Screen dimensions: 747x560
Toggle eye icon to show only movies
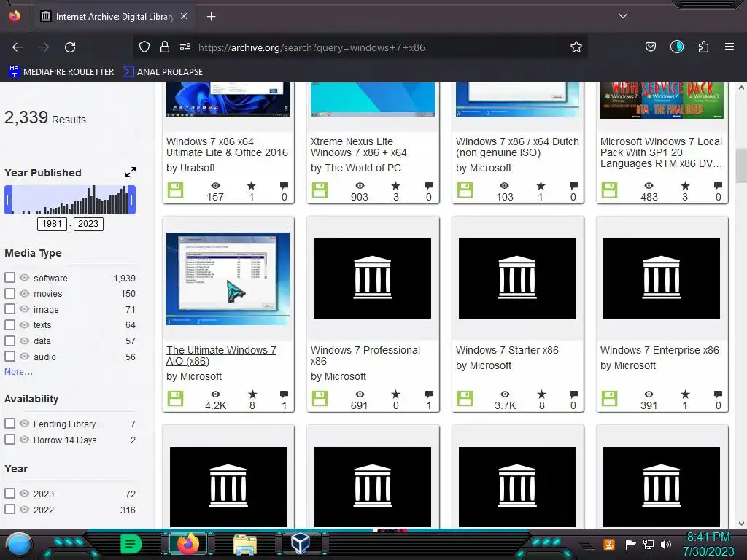click(24, 293)
